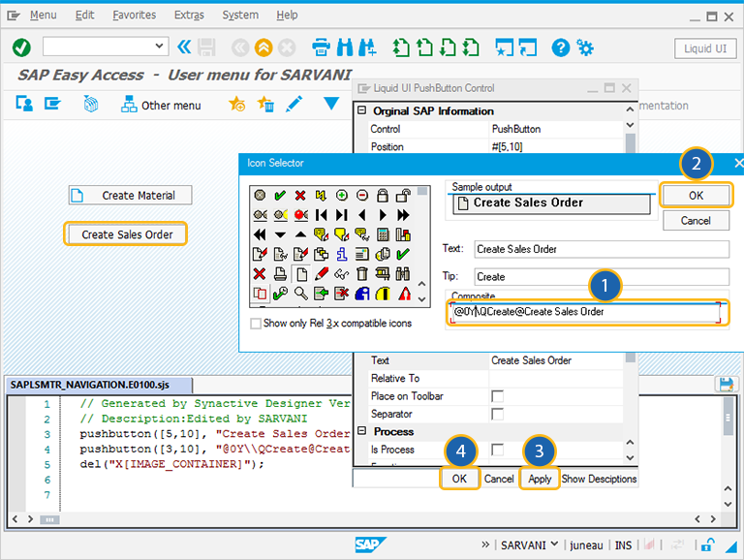The height and width of the screenshot is (560, 744).
Task: Click the Last Page icon
Action: tap(471, 47)
